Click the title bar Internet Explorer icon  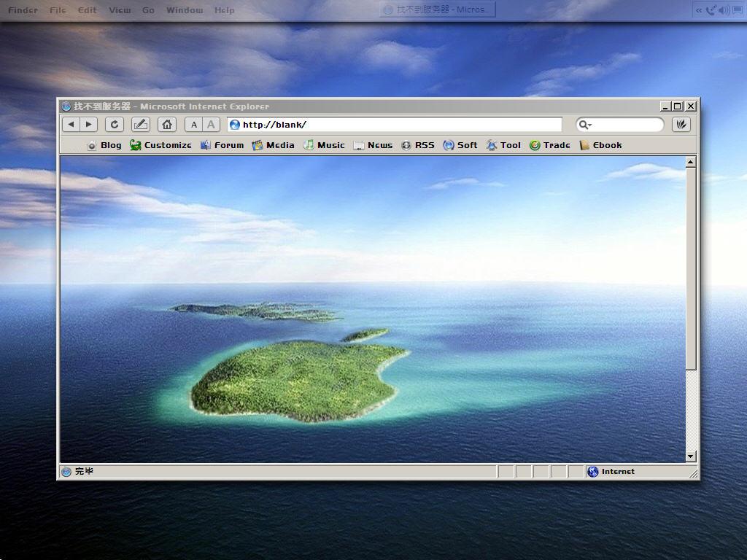[66, 106]
